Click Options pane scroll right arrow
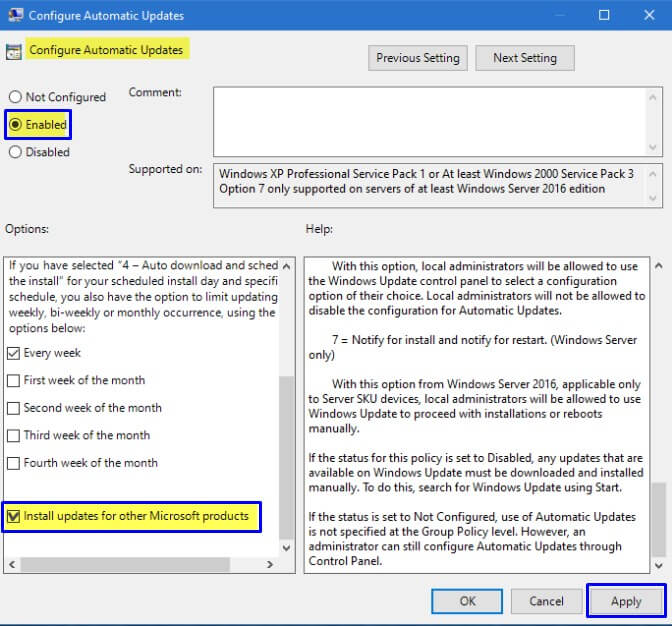 270,564
